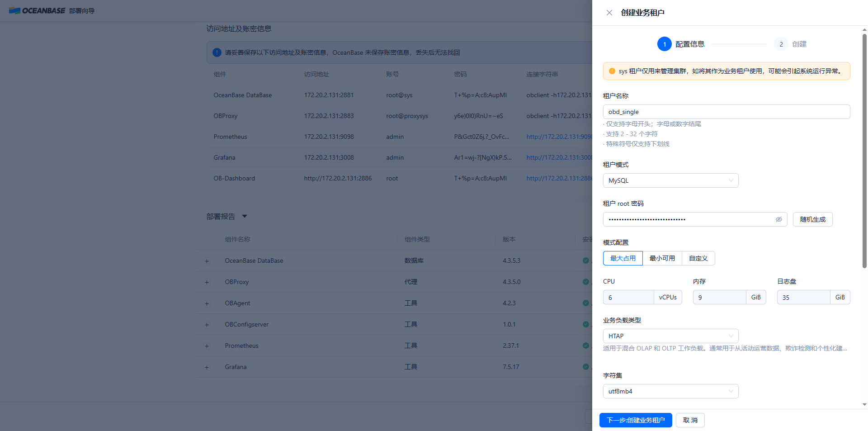Click the version 1.0.1 cell
The image size is (868, 431).
[x=509, y=324]
